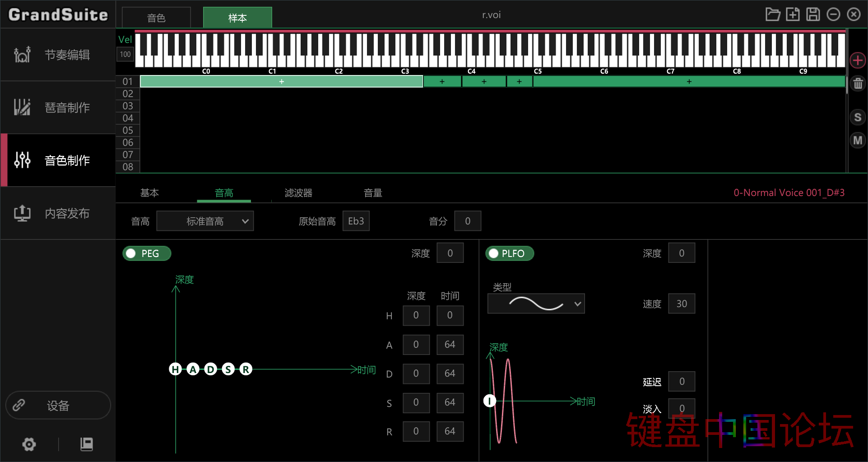Image resolution: width=868 pixels, height=462 pixels.
Task: Switch to the 音色 tab
Action: point(156,18)
